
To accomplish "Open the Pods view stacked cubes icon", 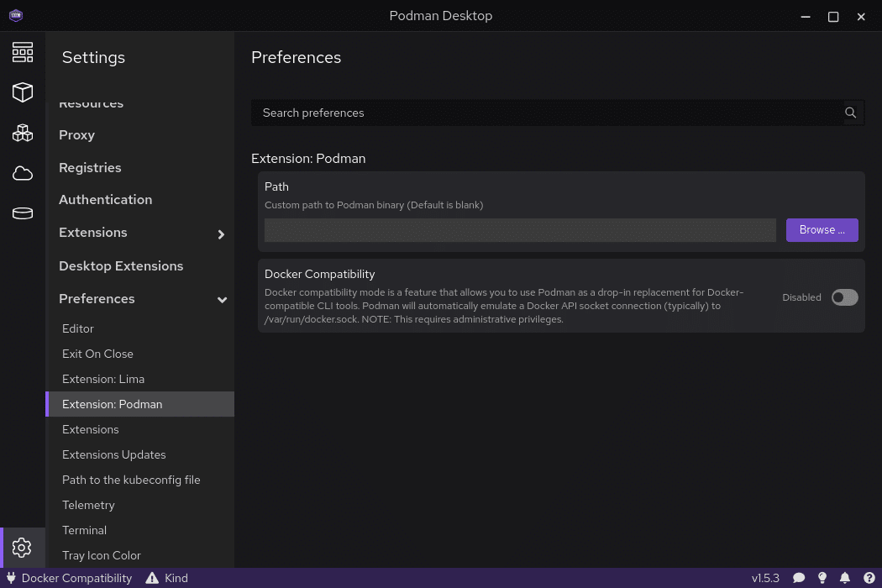I will pyautogui.click(x=23, y=134).
